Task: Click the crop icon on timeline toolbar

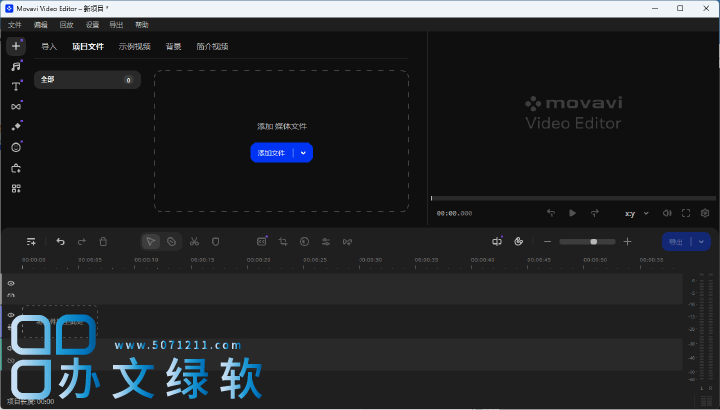Action: point(283,242)
